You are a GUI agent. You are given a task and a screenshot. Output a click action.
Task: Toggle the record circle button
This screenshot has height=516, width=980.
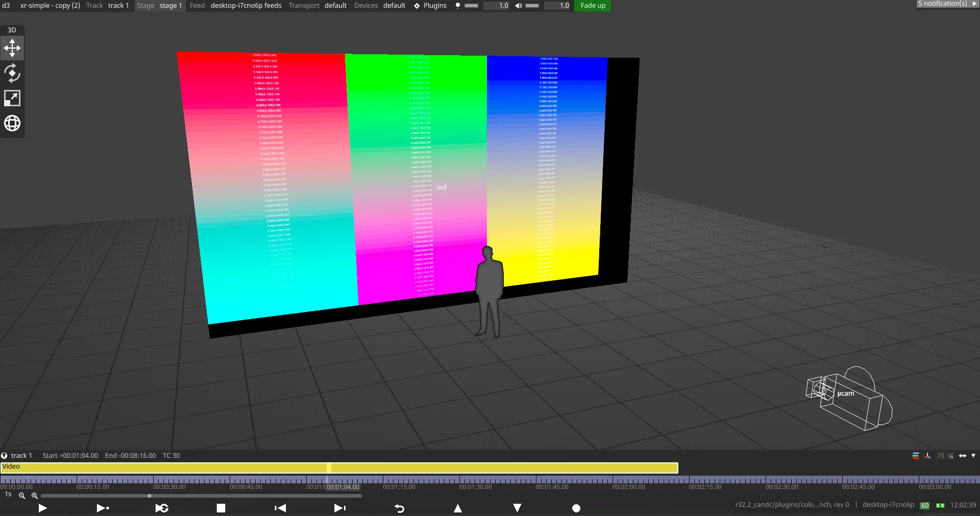pyautogui.click(x=576, y=508)
